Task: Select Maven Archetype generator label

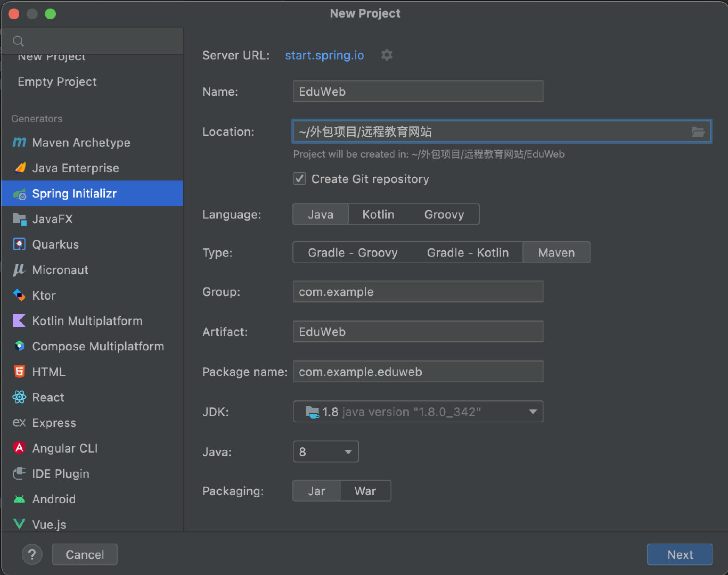Action: (81, 142)
